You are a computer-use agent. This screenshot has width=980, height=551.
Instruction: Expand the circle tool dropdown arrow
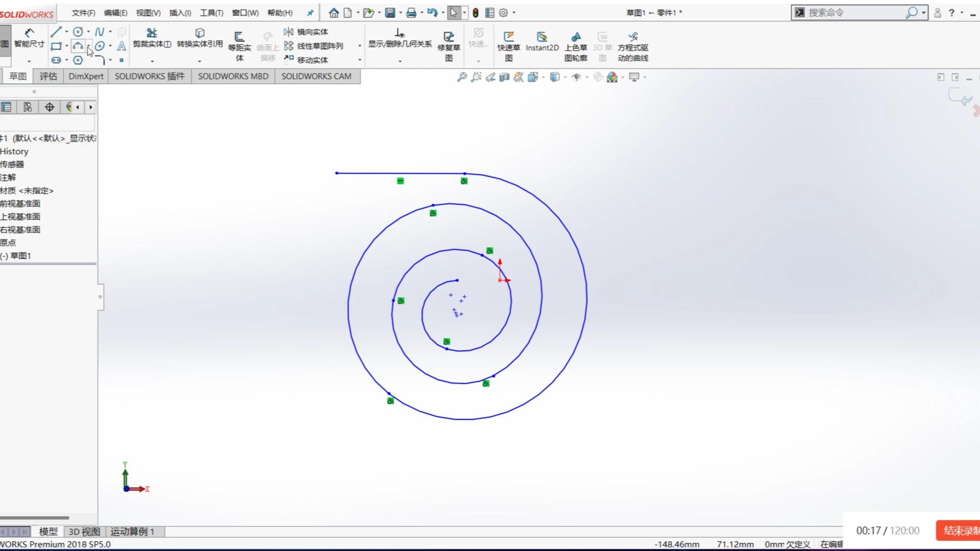88,32
